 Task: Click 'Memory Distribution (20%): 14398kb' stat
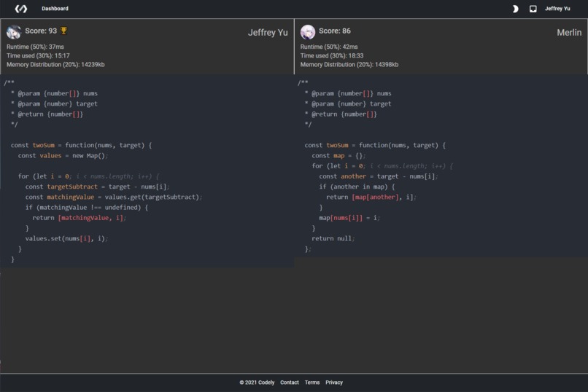point(349,65)
